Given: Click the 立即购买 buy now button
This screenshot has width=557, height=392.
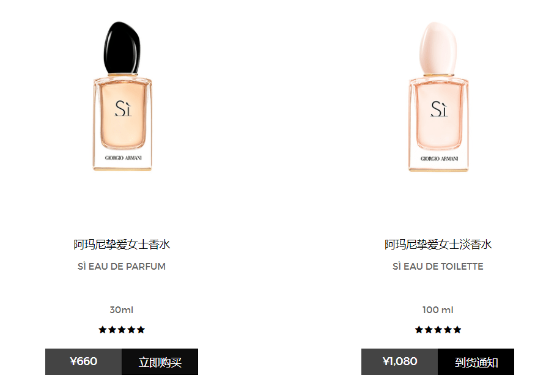Looking at the screenshot, I should tap(160, 362).
